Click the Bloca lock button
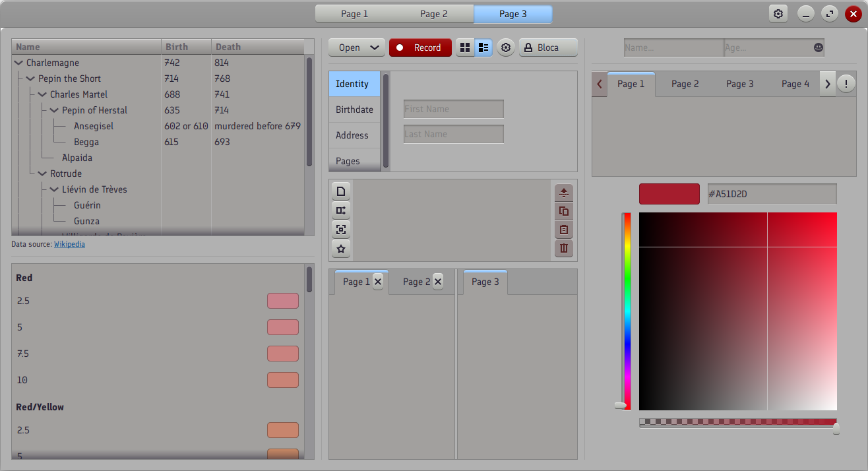Image resolution: width=868 pixels, height=471 pixels. [x=548, y=47]
